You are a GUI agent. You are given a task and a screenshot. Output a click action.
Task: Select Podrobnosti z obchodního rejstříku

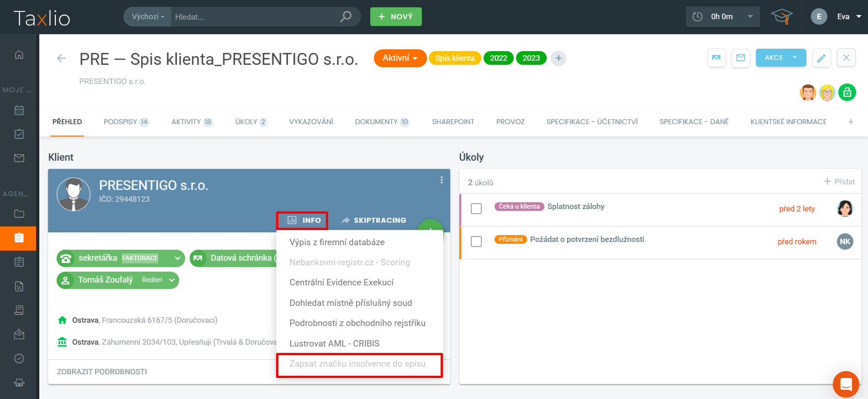click(360, 323)
